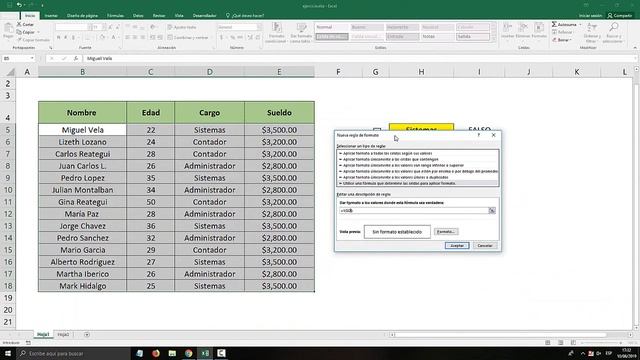The width and height of the screenshot is (640, 360).
Task: Click Combinar y centrar button
Action: (x=187, y=38)
